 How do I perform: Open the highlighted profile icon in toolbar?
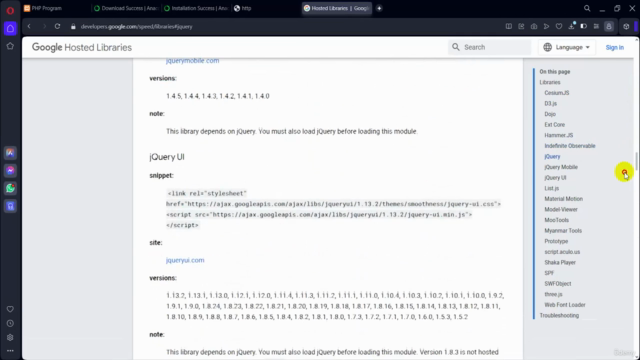(609, 27)
